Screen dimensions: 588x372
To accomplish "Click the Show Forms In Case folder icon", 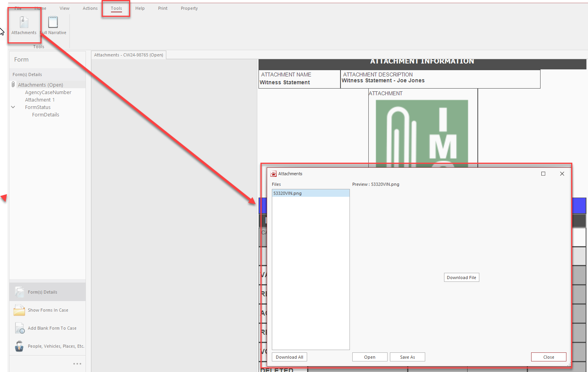I will coord(19,310).
